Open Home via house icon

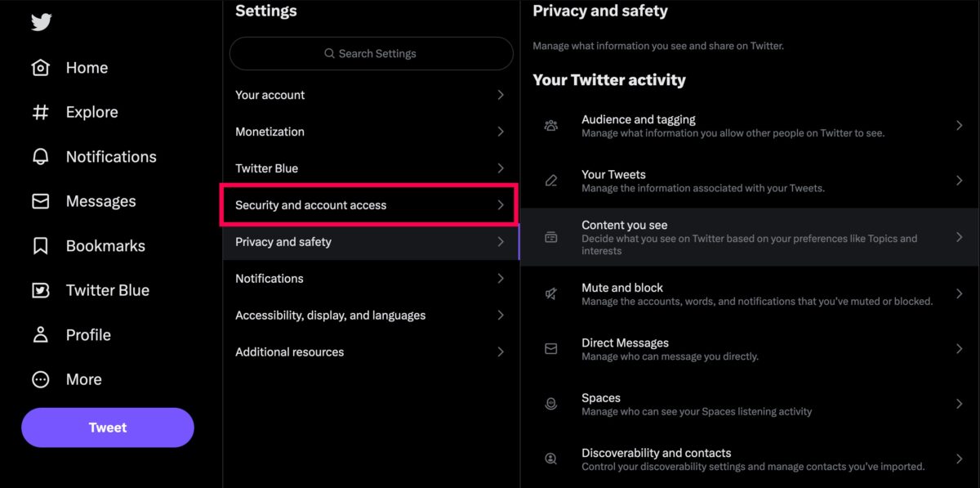pyautogui.click(x=41, y=68)
